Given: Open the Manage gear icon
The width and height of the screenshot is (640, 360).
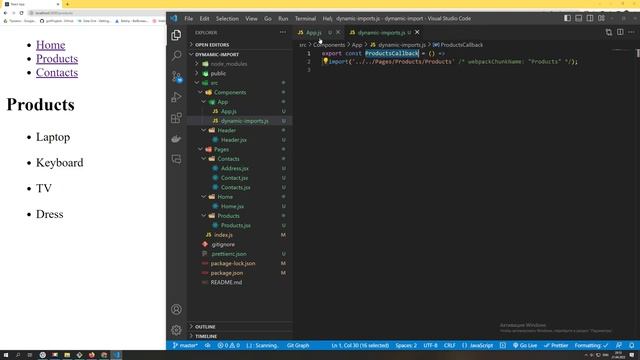Looking at the screenshot, I should [176, 330].
